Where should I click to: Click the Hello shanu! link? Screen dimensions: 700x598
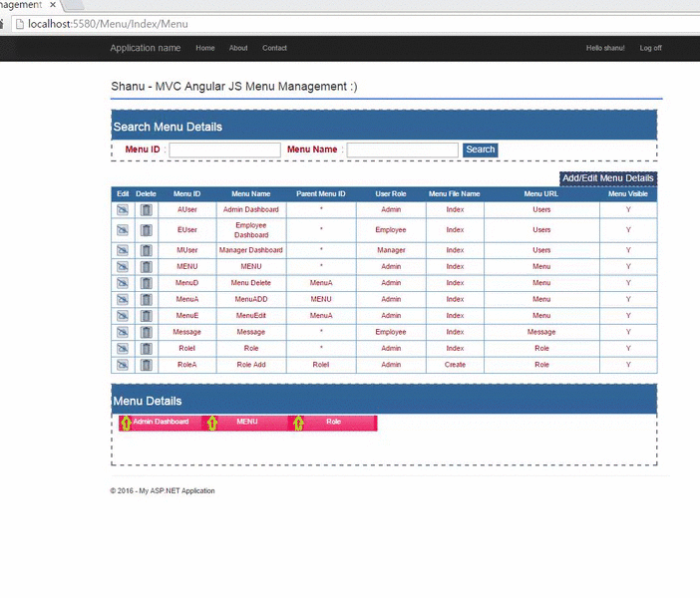[x=605, y=48]
